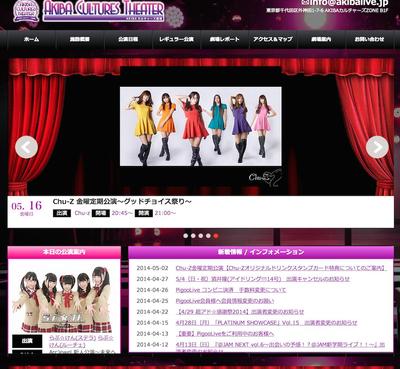400x369 pixels.
Task: Open the 2014-04-15 PLATINUM SHOWCASE news link
Action: (266, 323)
